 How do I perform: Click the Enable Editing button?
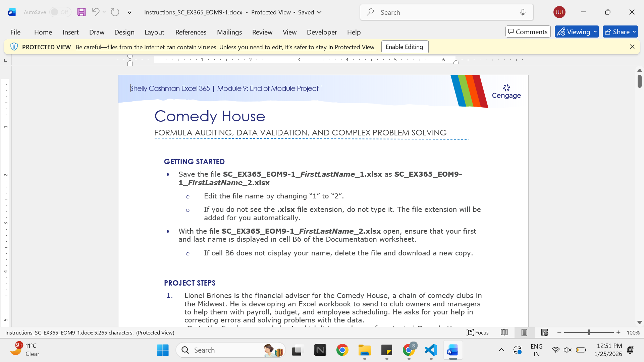(x=405, y=47)
